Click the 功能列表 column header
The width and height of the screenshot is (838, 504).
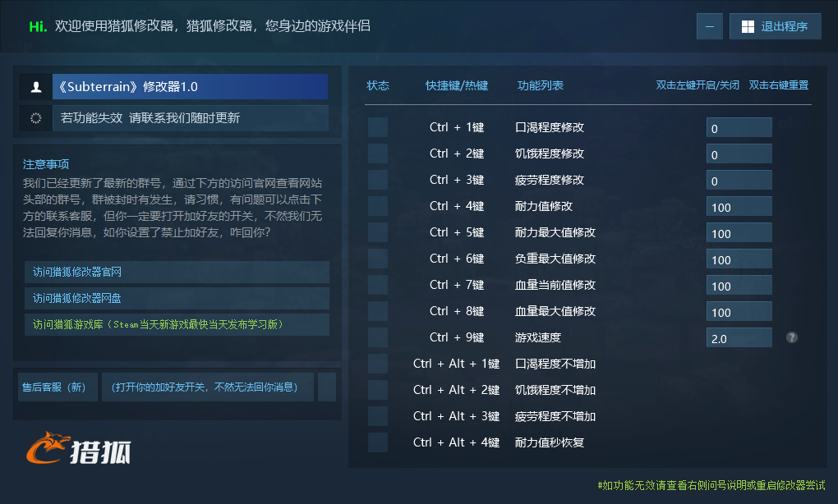point(541,85)
